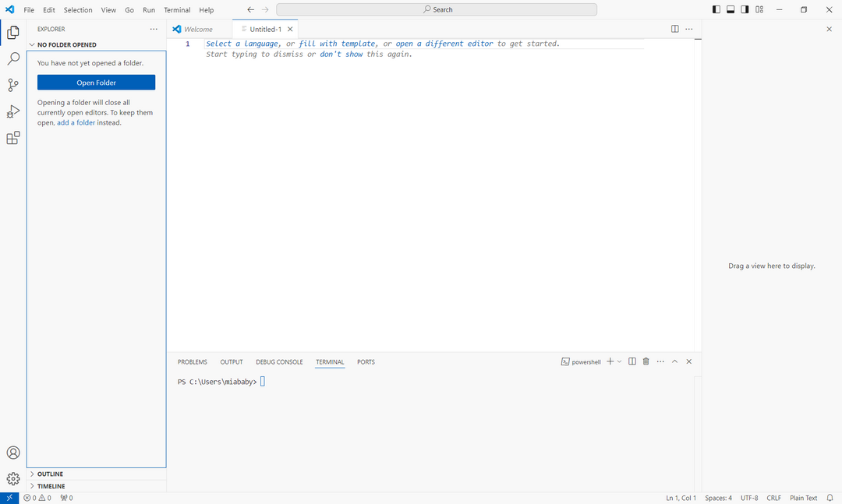Open the Accounts menu icon
The image size is (842, 504).
point(13,453)
